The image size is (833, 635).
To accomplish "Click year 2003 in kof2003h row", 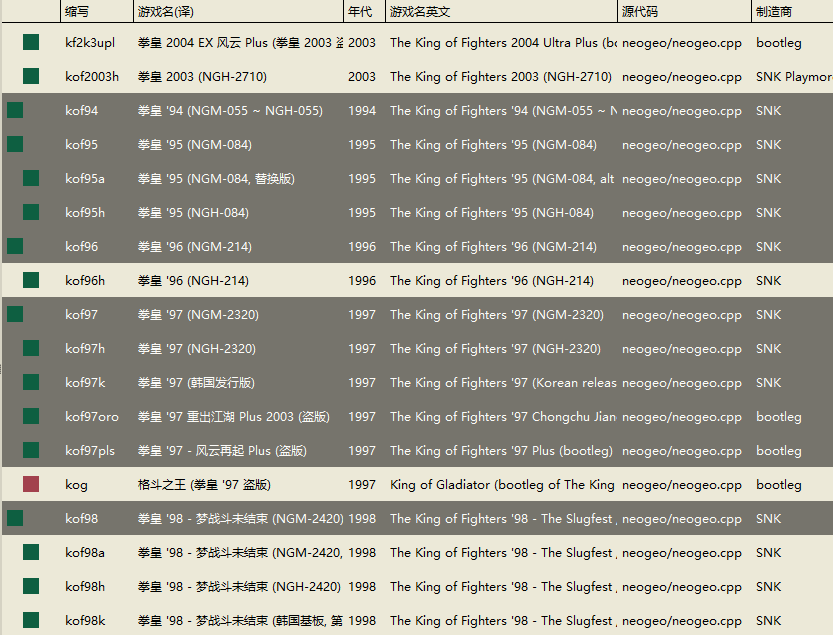I will tap(362, 77).
